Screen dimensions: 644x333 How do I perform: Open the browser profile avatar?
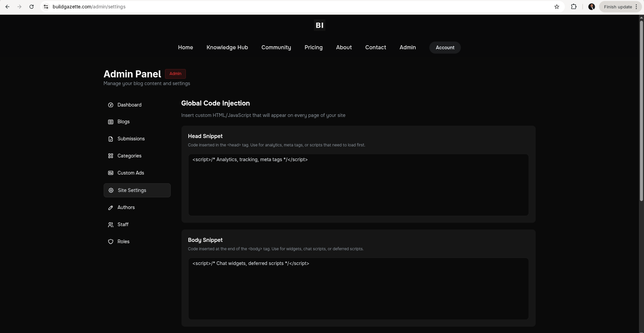point(592,7)
